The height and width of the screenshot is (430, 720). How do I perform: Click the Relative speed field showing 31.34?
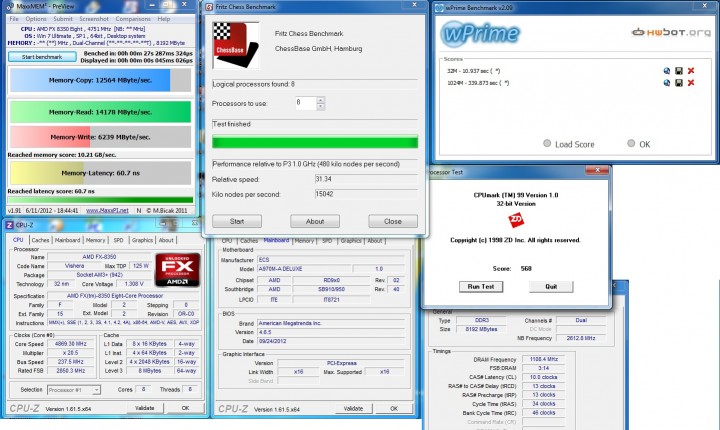pos(366,179)
